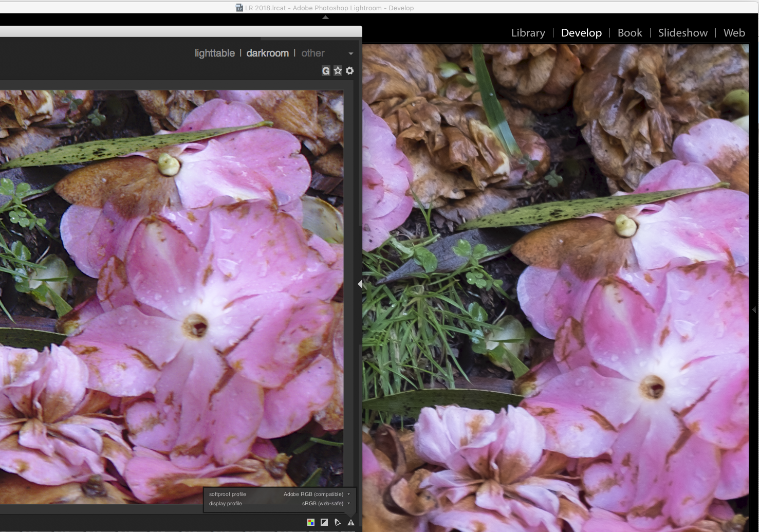Collapse top panel using the upward triangle

click(325, 17)
